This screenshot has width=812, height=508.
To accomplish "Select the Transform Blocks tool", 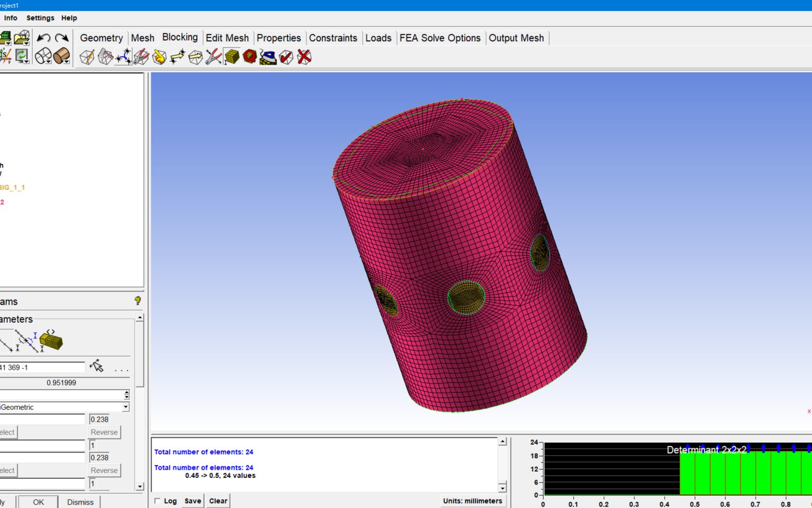I will click(x=196, y=57).
